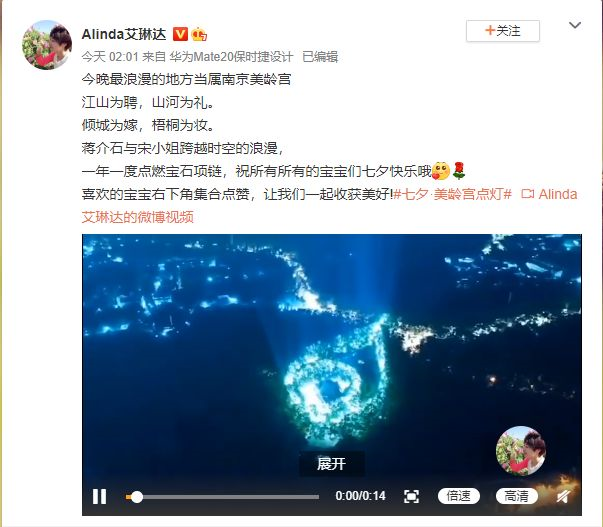Click the circular avatar overlay on video
The height and width of the screenshot is (527, 603).
(x=520, y=451)
